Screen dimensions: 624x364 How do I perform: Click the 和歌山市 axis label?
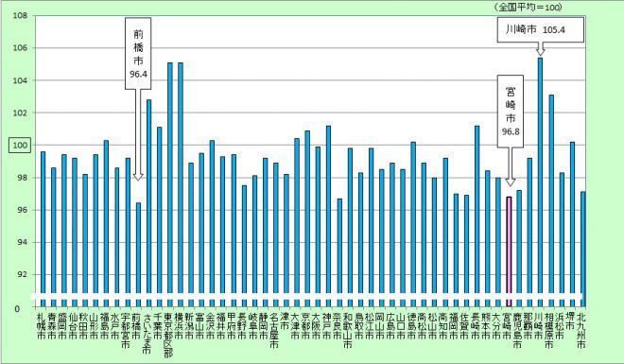pyautogui.click(x=347, y=331)
